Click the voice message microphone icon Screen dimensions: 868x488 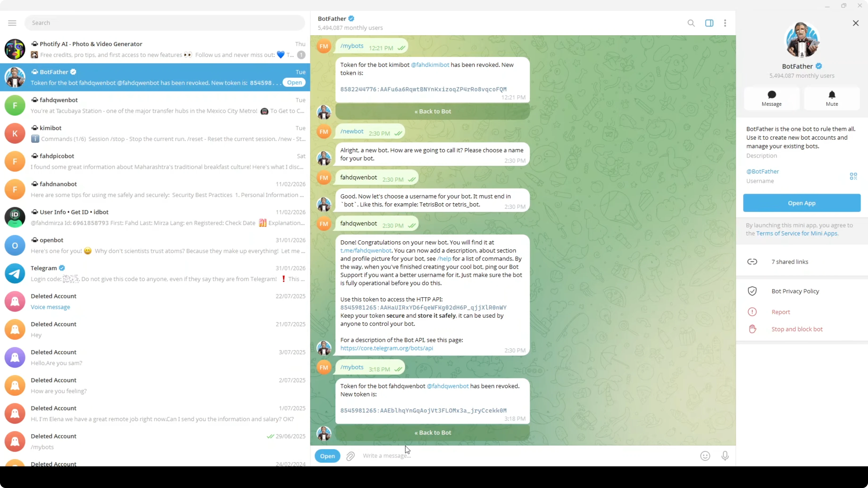click(x=725, y=456)
